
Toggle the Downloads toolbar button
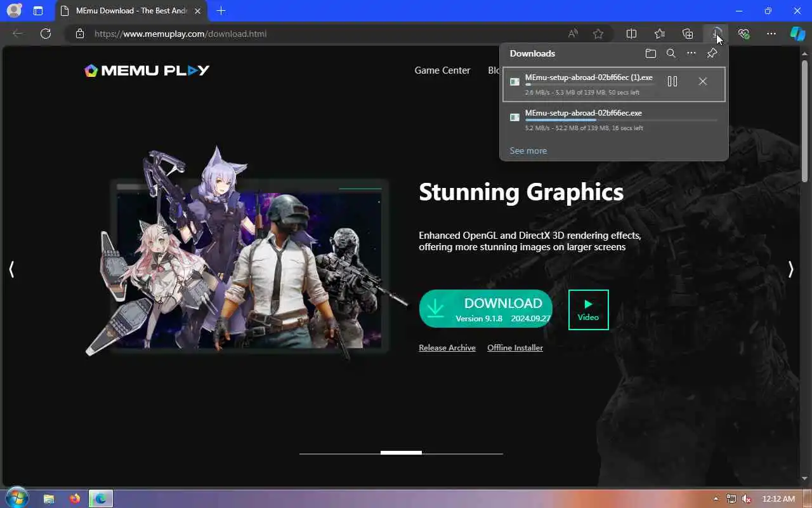tap(716, 34)
